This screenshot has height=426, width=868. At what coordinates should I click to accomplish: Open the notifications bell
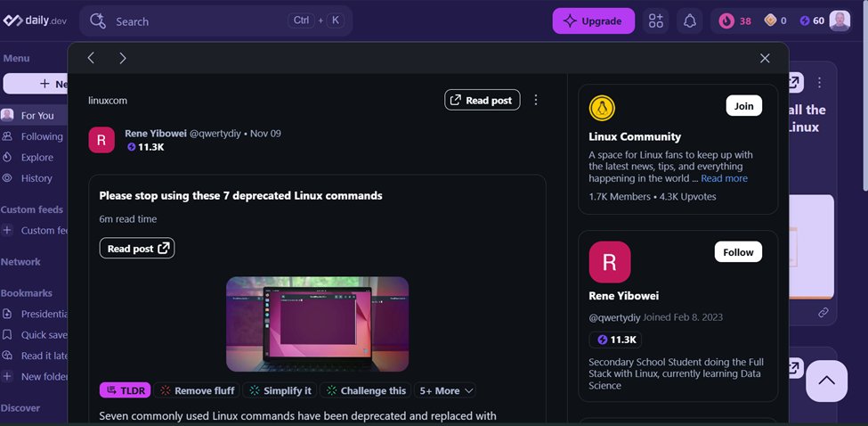(x=689, y=21)
